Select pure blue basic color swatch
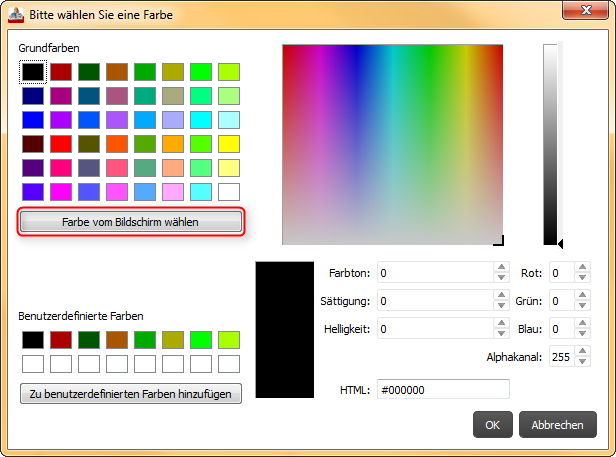The height and width of the screenshot is (457, 616). (33, 120)
